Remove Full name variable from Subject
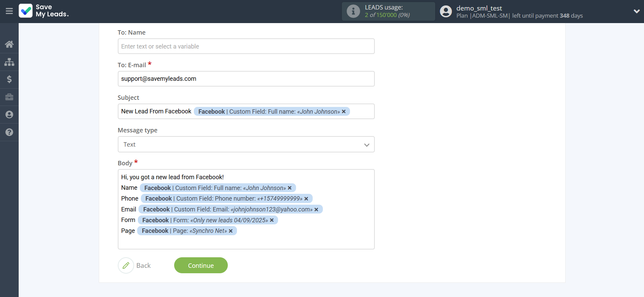Screen dimensions: 644x297 (x=344, y=112)
